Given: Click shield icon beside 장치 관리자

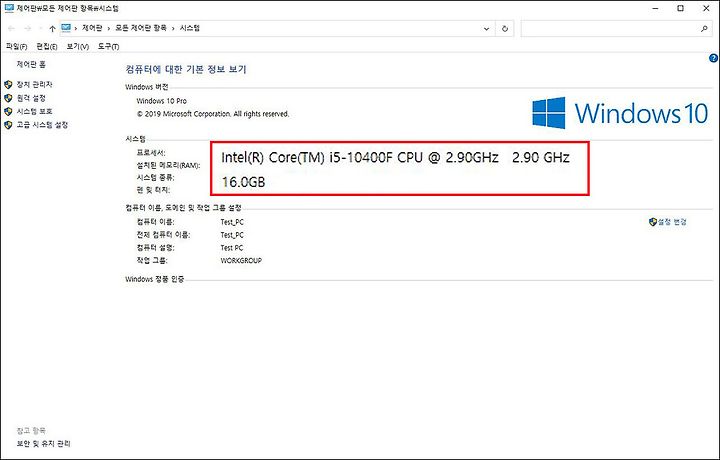Looking at the screenshot, I should tap(8, 84).
